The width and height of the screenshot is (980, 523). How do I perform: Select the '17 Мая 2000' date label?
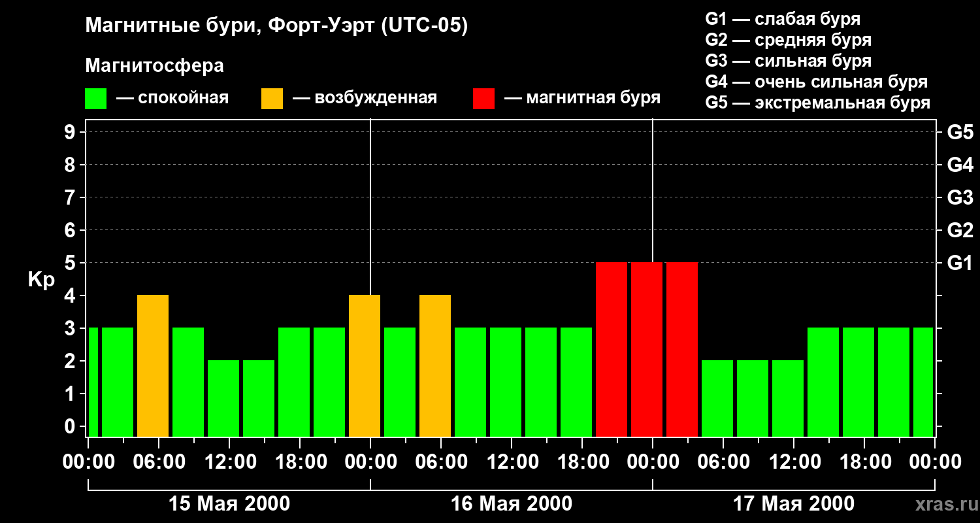793,504
